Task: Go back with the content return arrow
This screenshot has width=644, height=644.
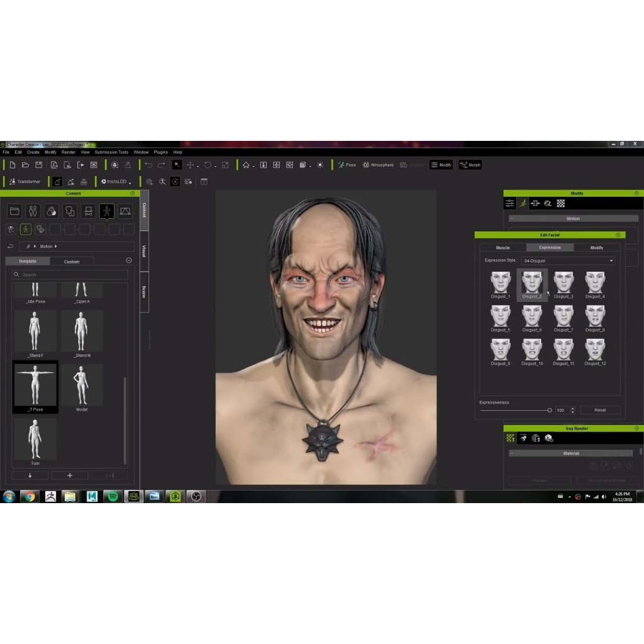Action: [x=11, y=247]
